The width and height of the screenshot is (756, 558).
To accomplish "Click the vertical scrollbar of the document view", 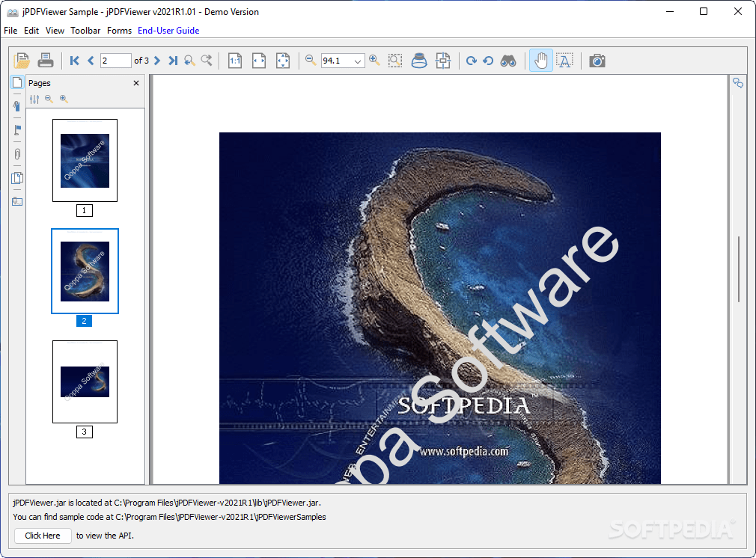I will tap(738, 269).
